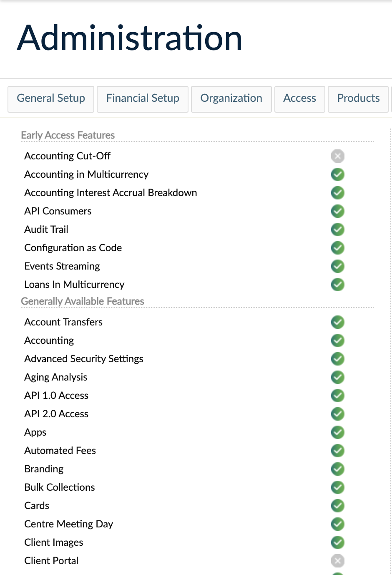The image size is (392, 575).
Task: Collapse the Early Access Features section
Action: click(68, 135)
